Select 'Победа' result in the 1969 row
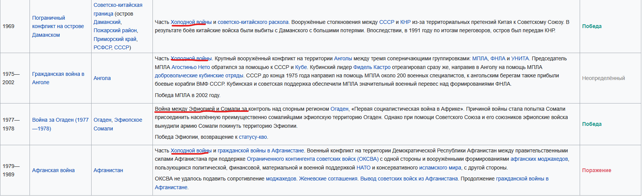The image size is (644, 196). point(592,26)
